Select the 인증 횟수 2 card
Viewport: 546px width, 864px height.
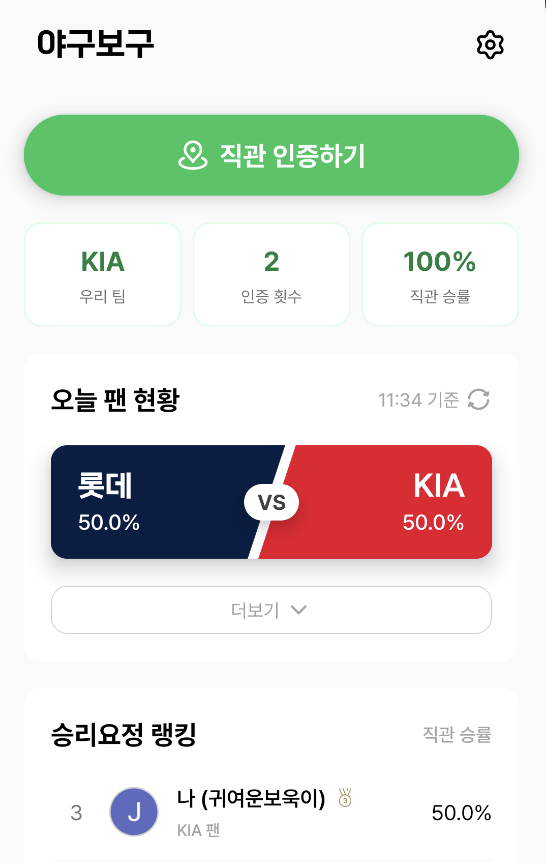271,274
